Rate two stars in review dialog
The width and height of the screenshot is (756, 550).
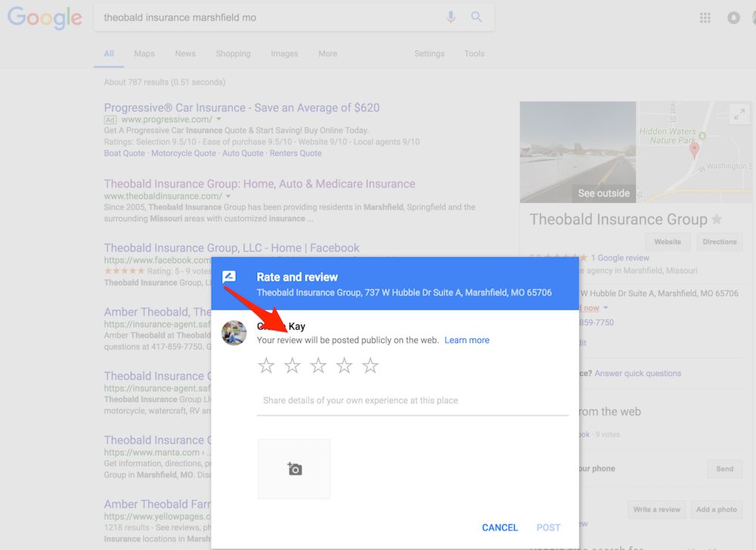292,365
